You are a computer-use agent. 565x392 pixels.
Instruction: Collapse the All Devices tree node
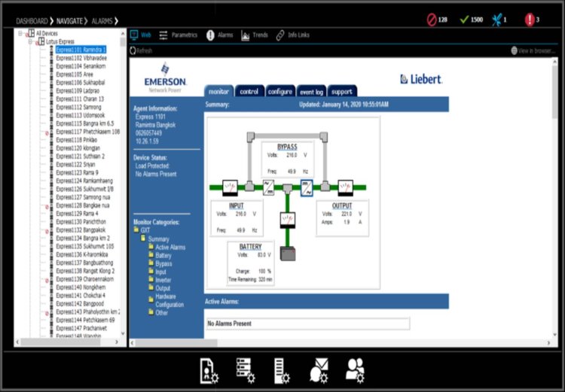point(21,34)
